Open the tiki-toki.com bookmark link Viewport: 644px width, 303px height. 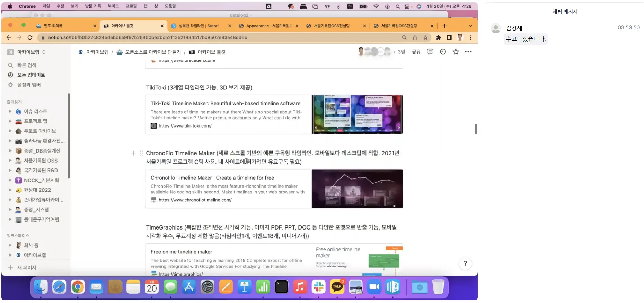pyautogui.click(x=185, y=126)
